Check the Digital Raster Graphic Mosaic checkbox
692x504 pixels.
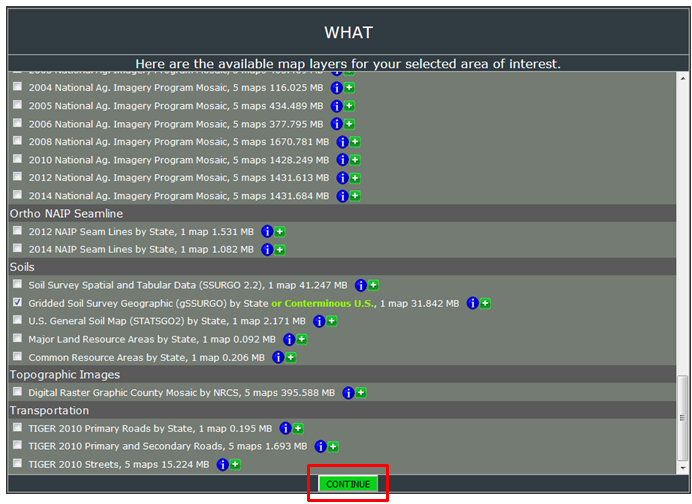[17, 391]
